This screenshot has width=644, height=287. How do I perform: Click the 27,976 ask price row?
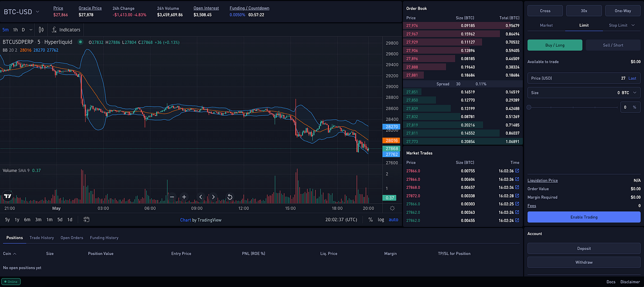coord(462,26)
